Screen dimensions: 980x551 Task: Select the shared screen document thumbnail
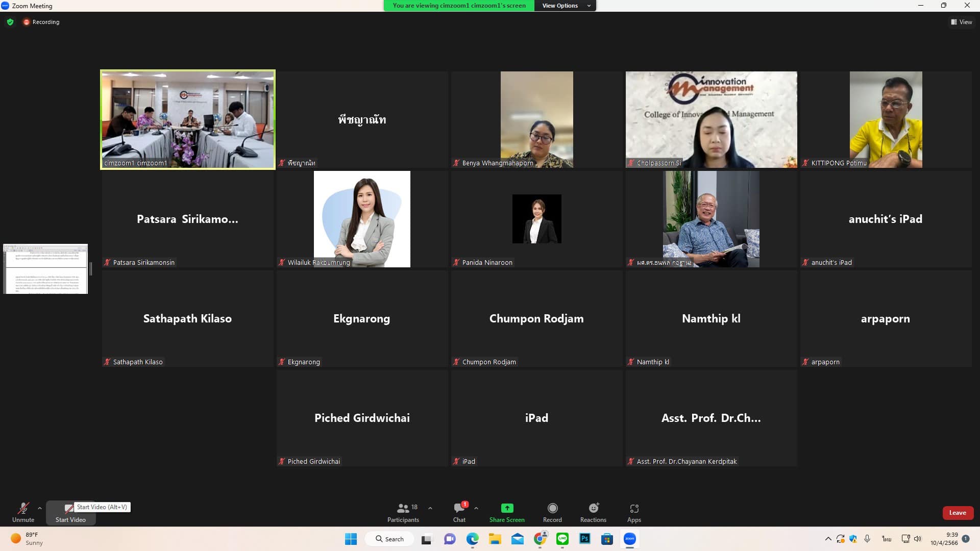point(45,269)
